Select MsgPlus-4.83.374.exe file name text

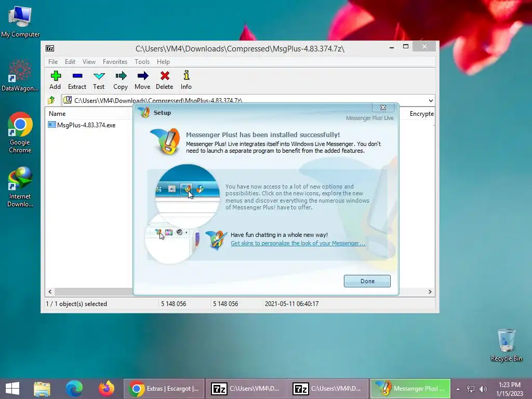pos(86,125)
